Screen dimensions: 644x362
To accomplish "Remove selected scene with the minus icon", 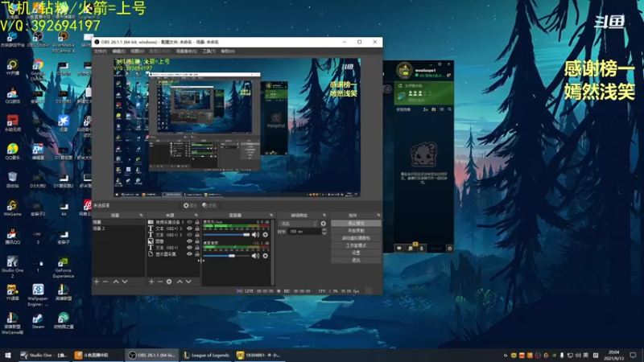I will click(105, 282).
